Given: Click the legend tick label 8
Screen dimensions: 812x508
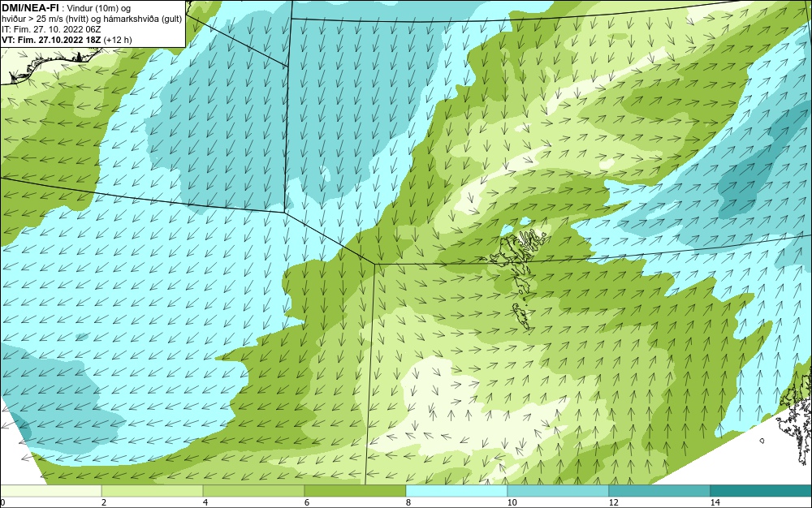Looking at the screenshot, I should pyautogui.click(x=408, y=503).
